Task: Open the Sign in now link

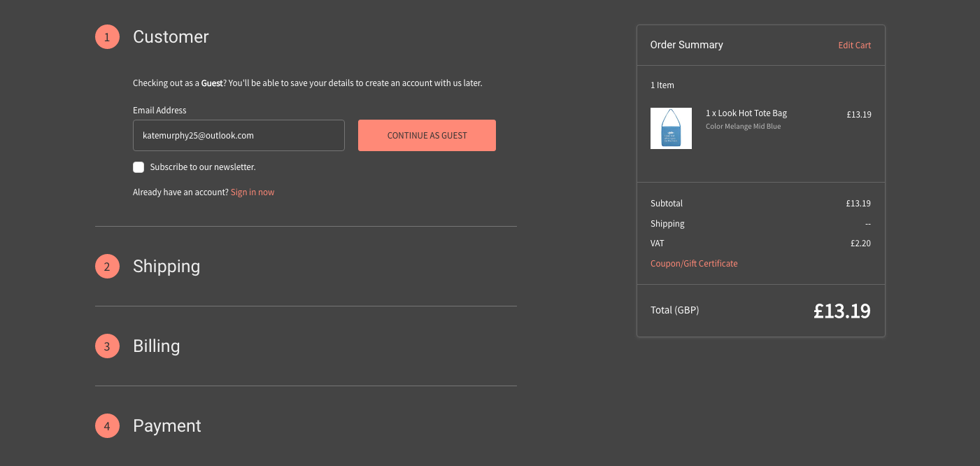Action: click(x=252, y=191)
